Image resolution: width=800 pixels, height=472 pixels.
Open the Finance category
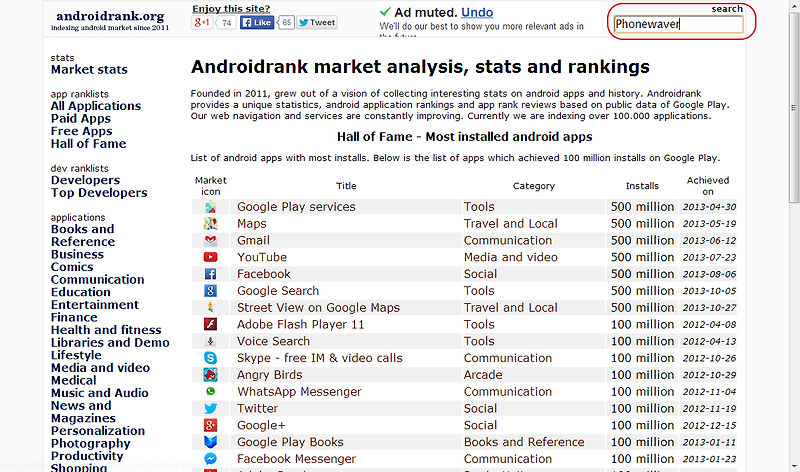pos(74,317)
